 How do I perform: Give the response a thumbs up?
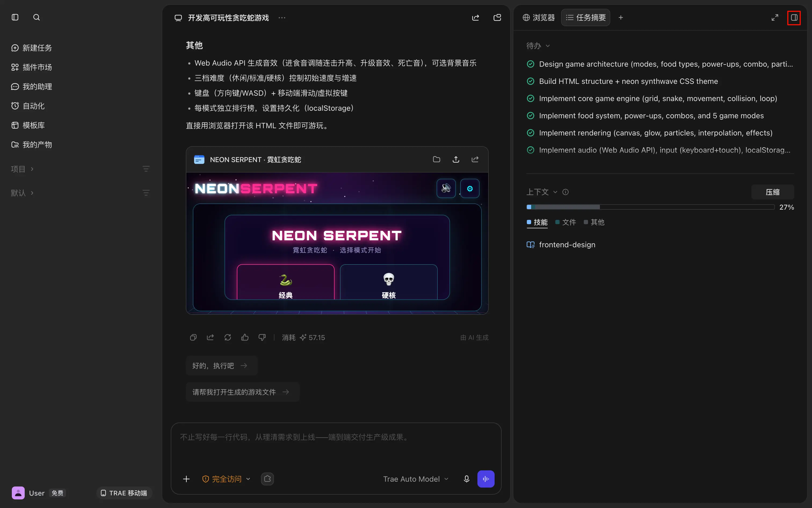click(245, 337)
